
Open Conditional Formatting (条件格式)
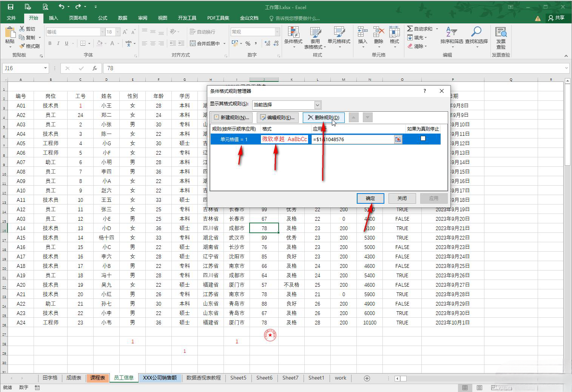click(293, 37)
